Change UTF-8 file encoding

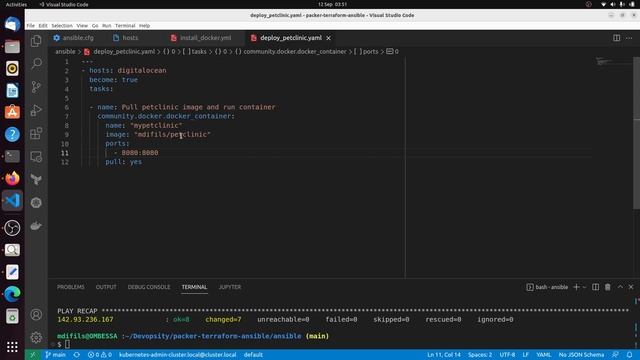click(x=507, y=355)
